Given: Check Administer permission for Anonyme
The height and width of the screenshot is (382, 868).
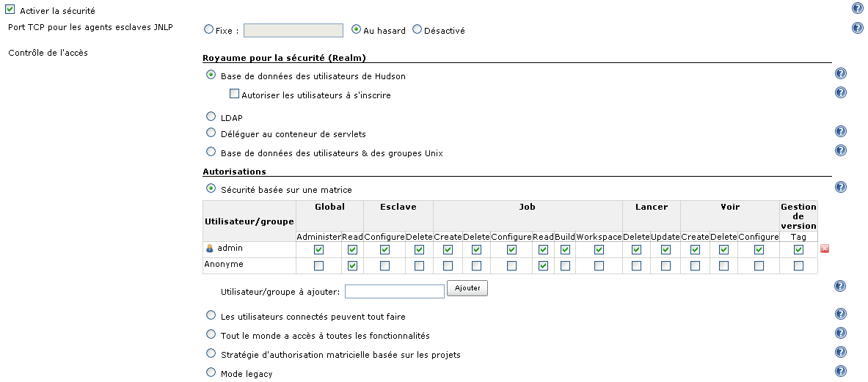Looking at the screenshot, I should [318, 265].
